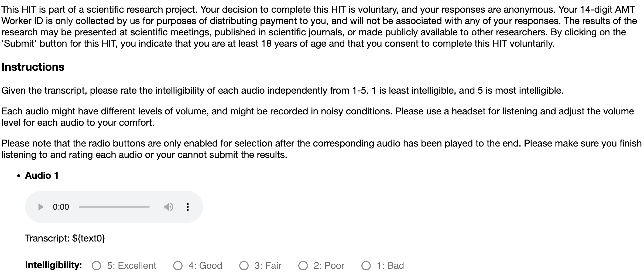This screenshot has height=279, width=644.
Task: Choose the "2: Poor" radio button
Action: [303, 266]
